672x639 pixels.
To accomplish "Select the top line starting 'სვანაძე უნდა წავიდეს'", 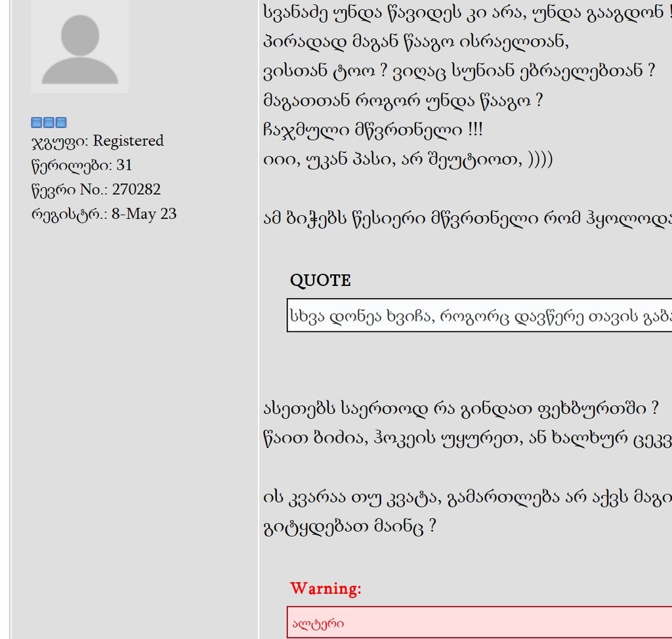I will click(x=467, y=13).
